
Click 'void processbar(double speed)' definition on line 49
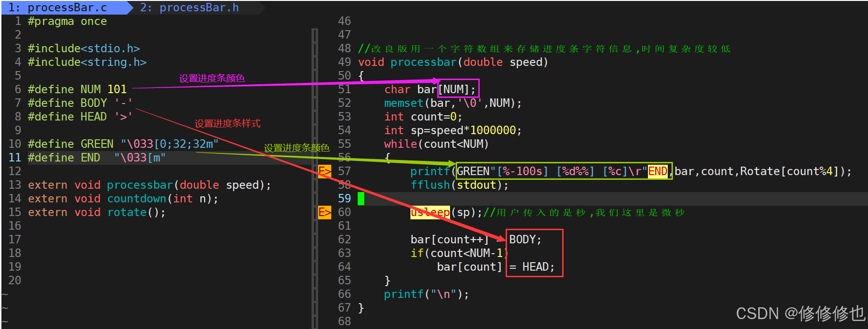click(453, 63)
